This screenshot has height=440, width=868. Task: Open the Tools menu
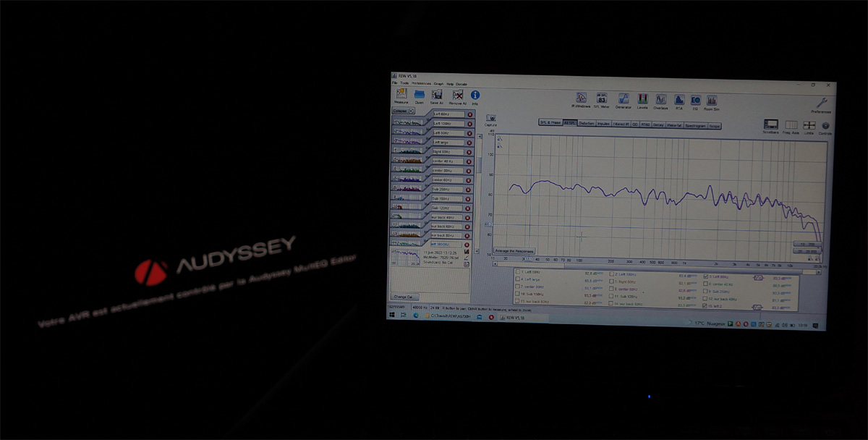(x=404, y=84)
